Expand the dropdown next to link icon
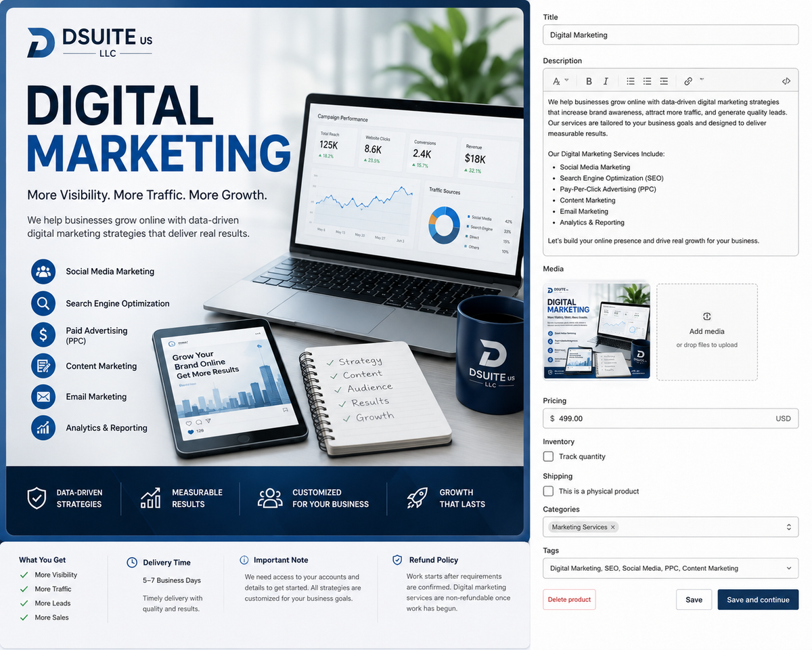This screenshot has height=650, width=812. 702,80
